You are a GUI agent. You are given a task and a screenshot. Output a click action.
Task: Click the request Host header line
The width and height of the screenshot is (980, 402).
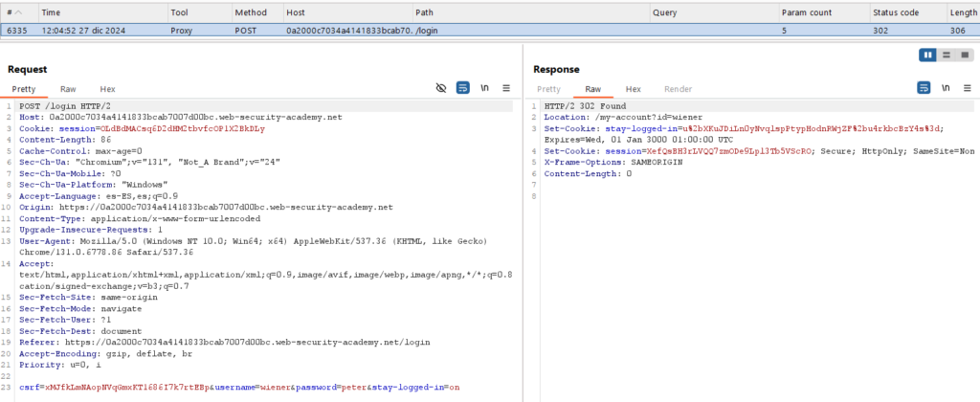(x=181, y=117)
